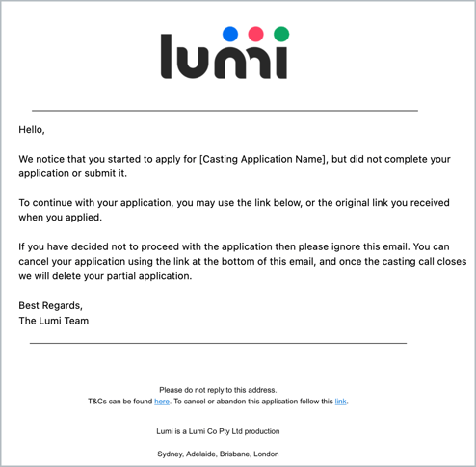
Task: Click the green dot in logo
Action: [281, 34]
